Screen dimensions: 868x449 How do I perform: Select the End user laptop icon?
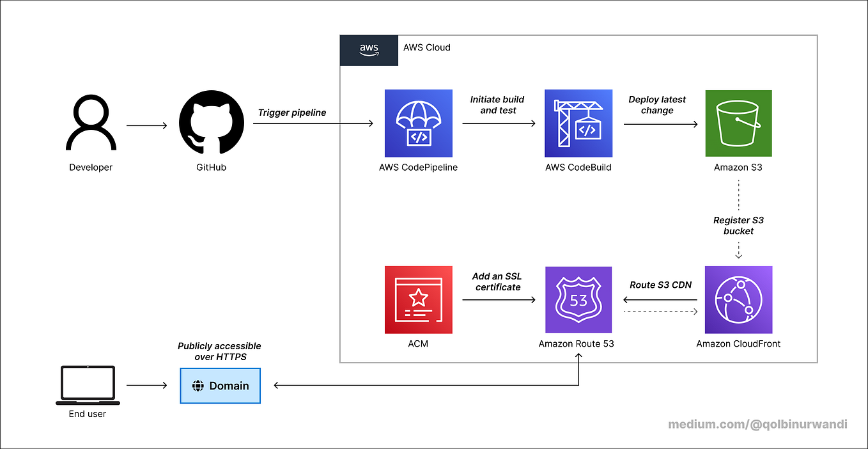tap(87, 384)
